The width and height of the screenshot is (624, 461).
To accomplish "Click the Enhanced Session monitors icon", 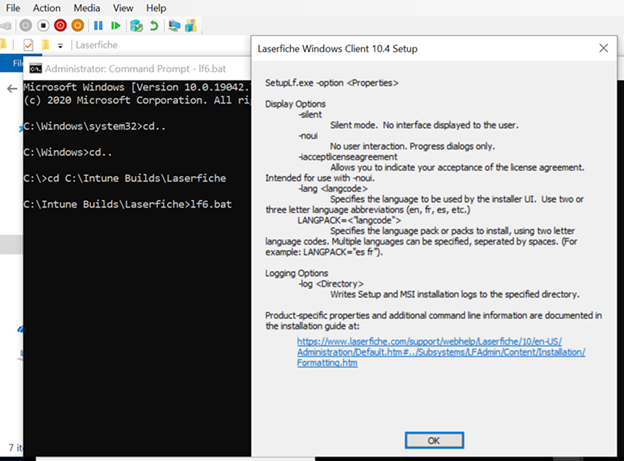I will pos(174,25).
